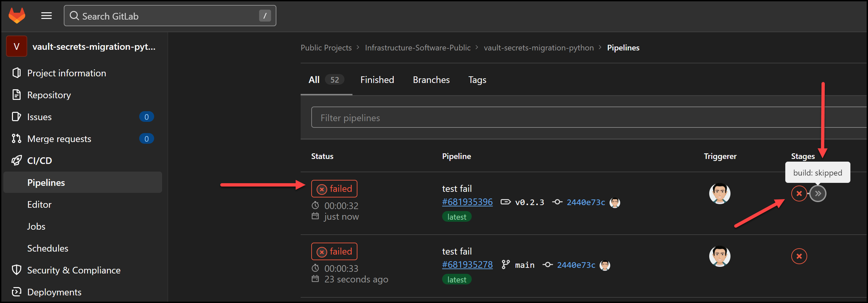Click the failed stage icon on the main pipeline

tap(799, 256)
